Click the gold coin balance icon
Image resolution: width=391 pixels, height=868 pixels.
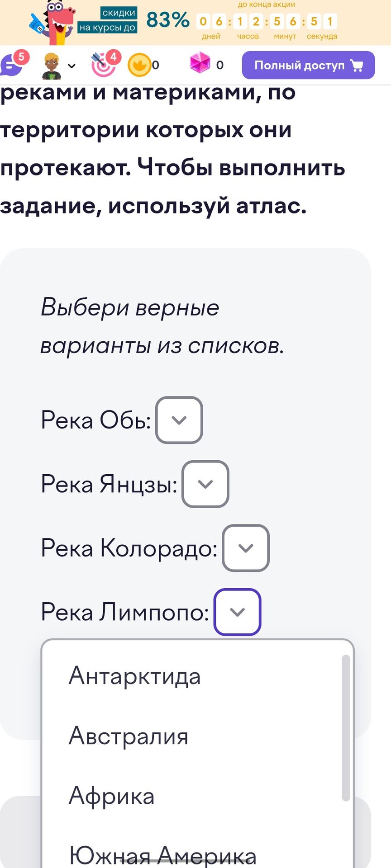click(139, 65)
